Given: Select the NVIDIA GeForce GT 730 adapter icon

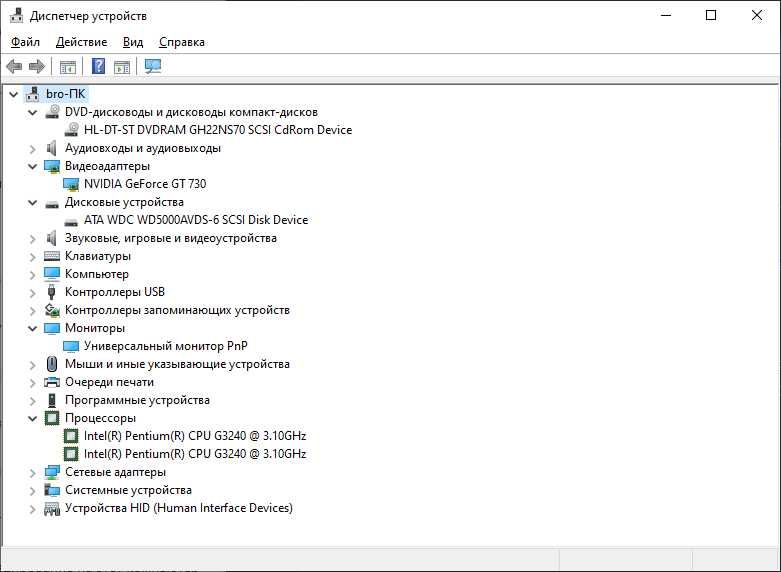Looking at the screenshot, I should click(x=71, y=184).
